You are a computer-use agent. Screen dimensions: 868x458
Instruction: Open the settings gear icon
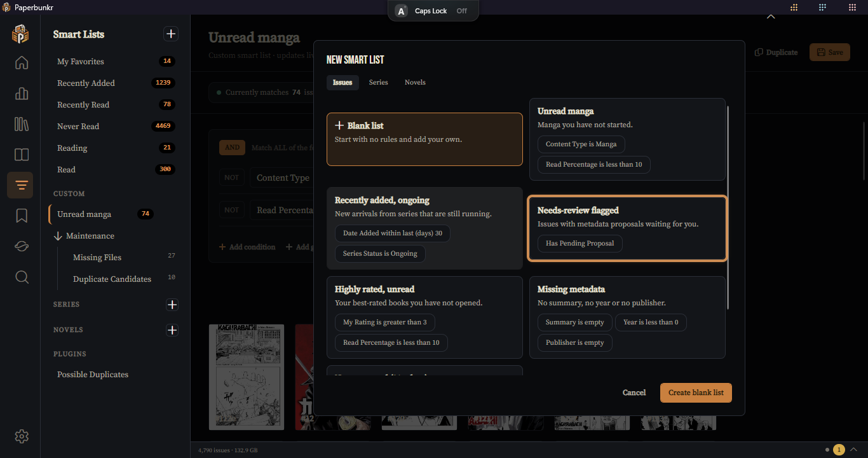click(x=22, y=436)
